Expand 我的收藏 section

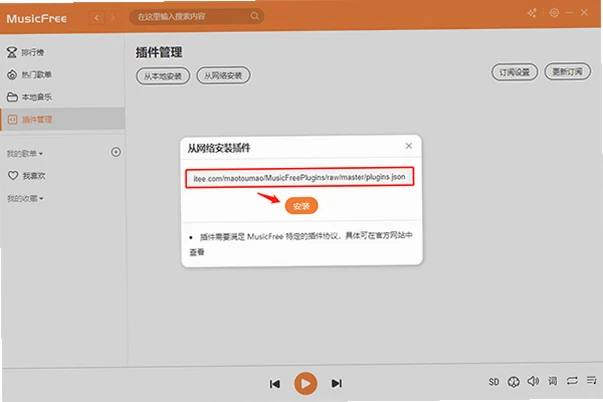click(25, 198)
